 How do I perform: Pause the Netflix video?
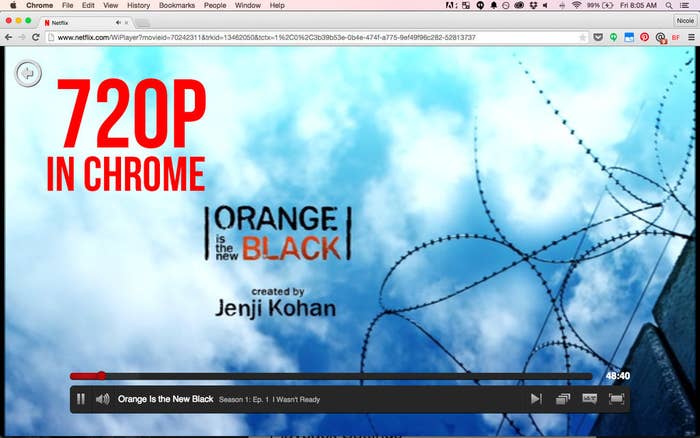(81, 399)
